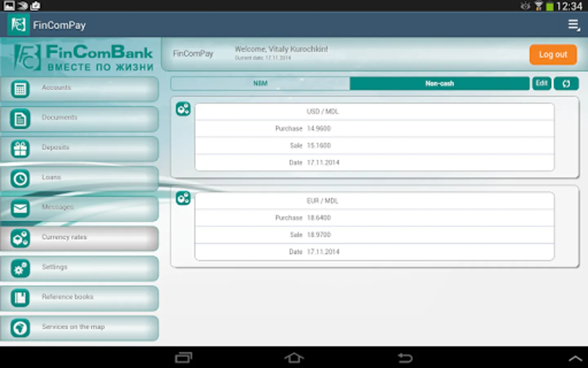The width and height of the screenshot is (588, 368).
Task: Open the Settings gears icon
Action: pyautogui.click(x=20, y=268)
